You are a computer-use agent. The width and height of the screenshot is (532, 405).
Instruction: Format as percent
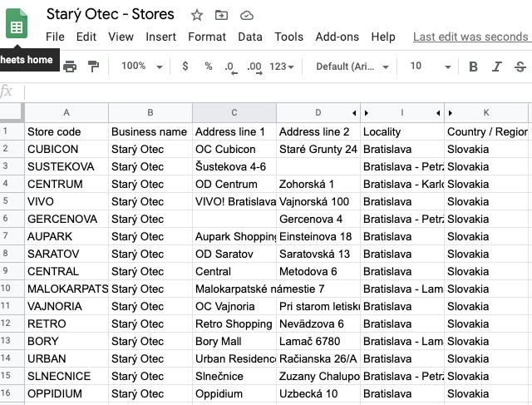click(x=209, y=66)
